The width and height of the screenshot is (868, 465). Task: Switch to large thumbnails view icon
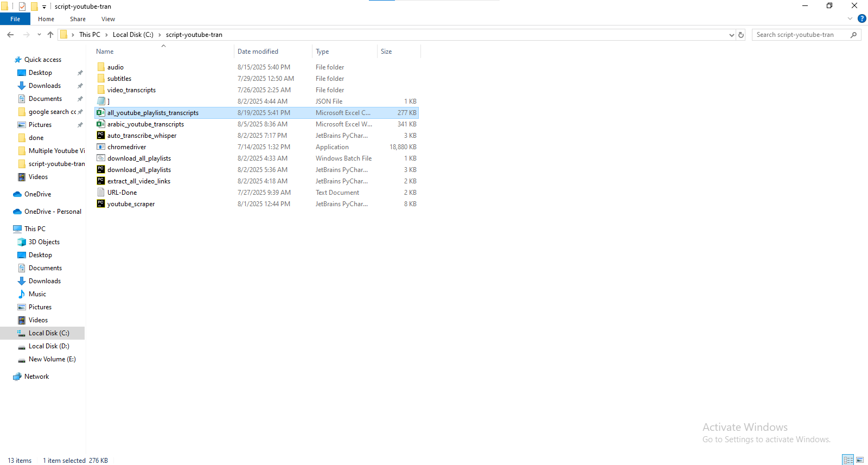[860, 460]
